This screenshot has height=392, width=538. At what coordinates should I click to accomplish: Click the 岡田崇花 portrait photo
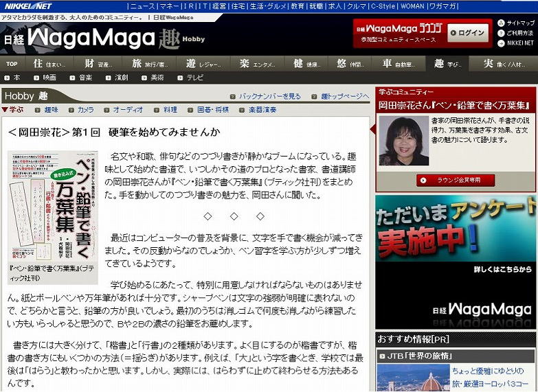click(404, 141)
